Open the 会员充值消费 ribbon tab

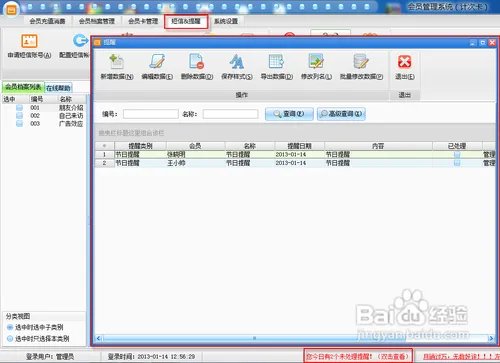click(x=47, y=21)
